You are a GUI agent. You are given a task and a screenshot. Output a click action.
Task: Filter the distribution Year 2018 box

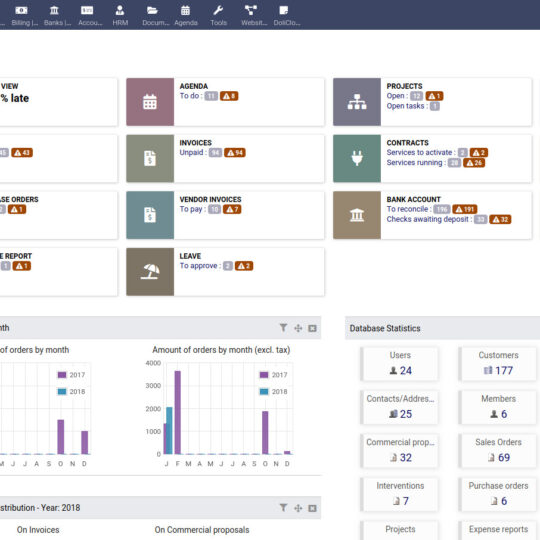point(283,508)
